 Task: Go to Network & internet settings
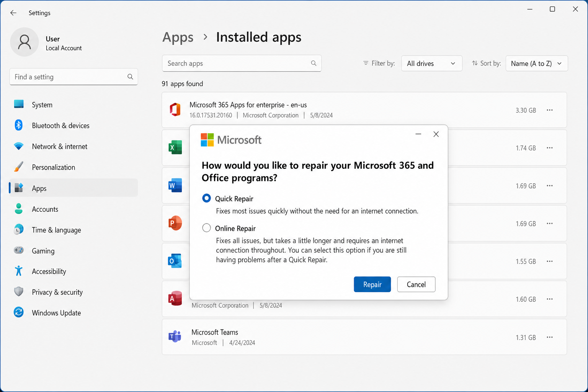point(73,146)
